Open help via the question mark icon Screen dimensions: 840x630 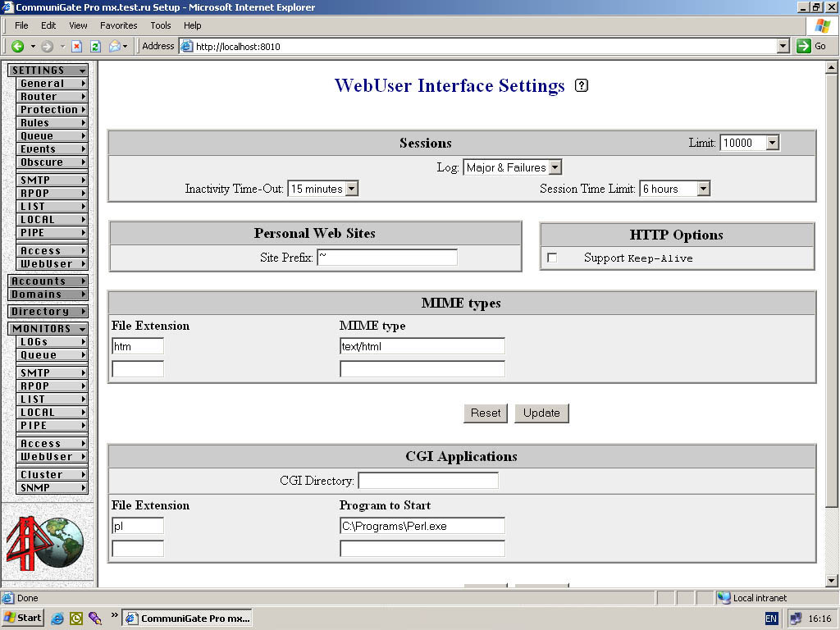point(582,85)
